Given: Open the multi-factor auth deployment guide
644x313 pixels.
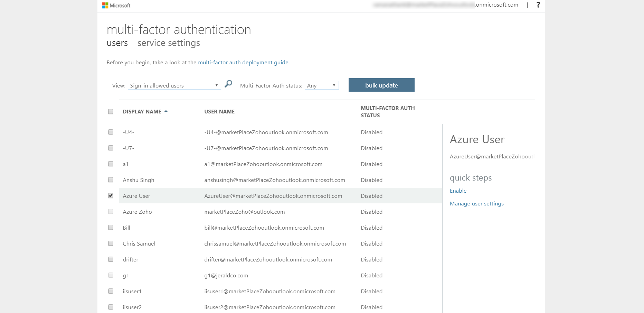Looking at the screenshot, I should [243, 63].
